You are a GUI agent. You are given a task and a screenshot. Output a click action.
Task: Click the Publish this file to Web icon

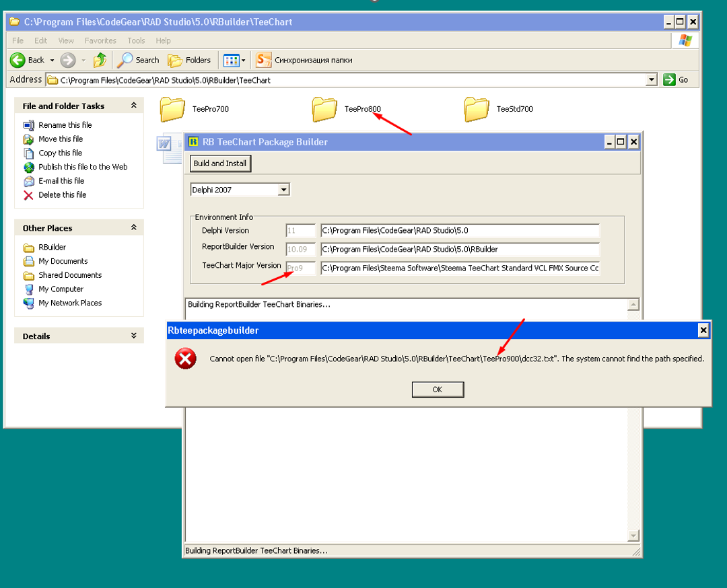[29, 168]
